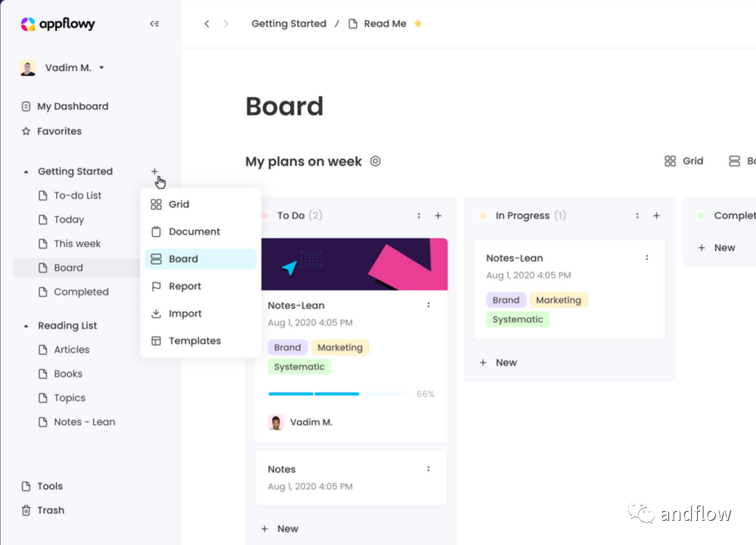Switch to Grid view
The image size is (756, 545).
click(684, 161)
